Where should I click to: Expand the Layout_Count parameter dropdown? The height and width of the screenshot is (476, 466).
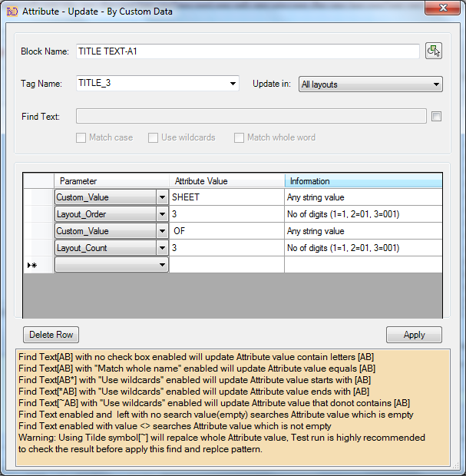[162, 248]
